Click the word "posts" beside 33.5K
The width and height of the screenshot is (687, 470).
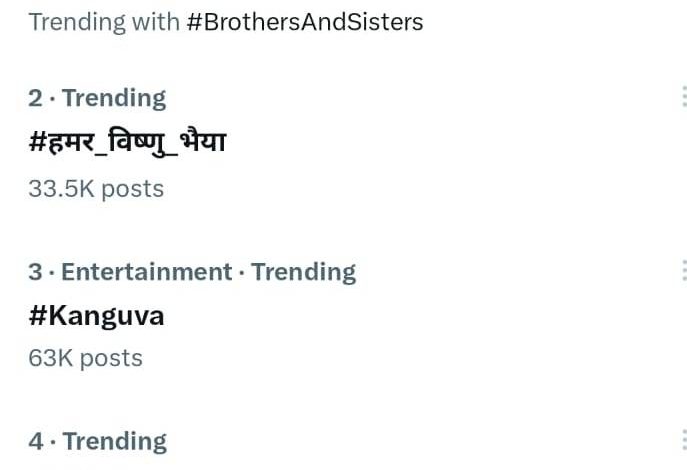click(131, 188)
